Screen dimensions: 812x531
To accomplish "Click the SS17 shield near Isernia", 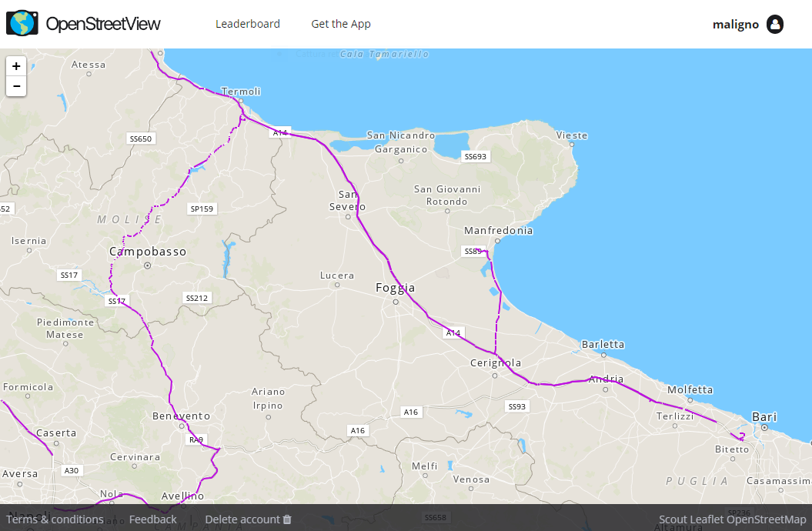I will (69, 275).
